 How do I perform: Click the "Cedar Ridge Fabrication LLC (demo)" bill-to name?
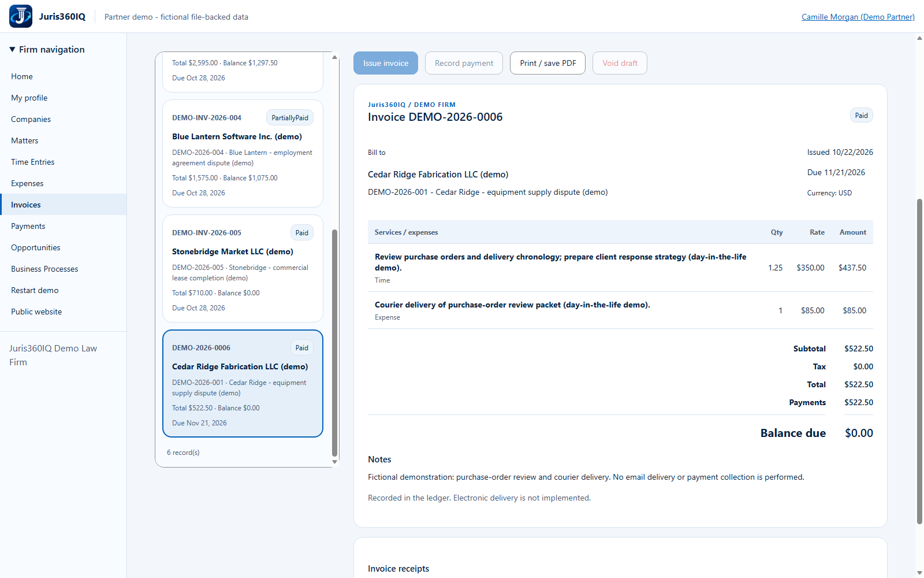coord(438,175)
